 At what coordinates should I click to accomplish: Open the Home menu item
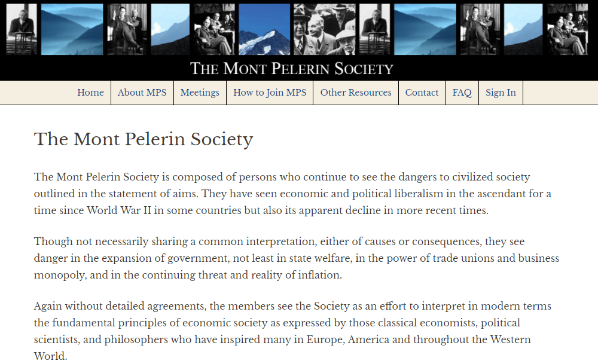click(90, 93)
